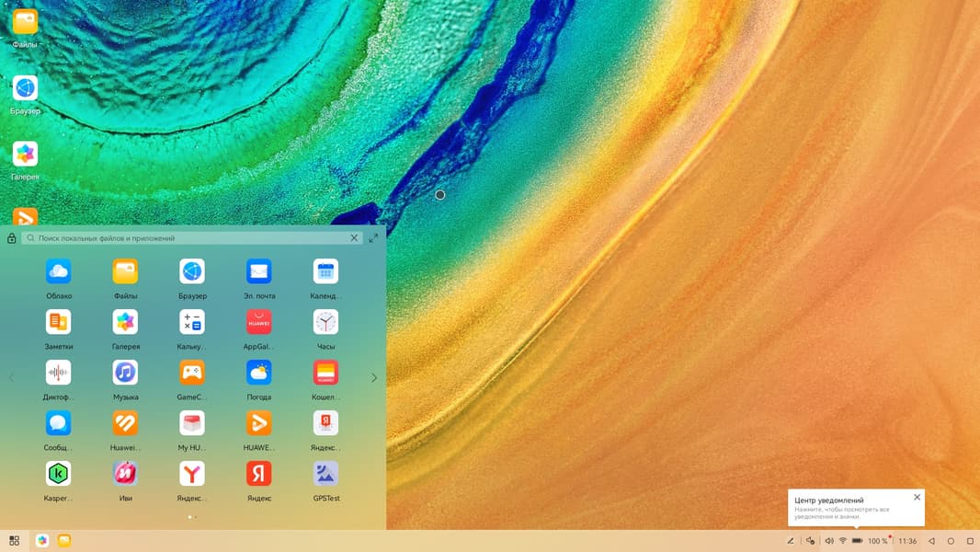This screenshot has height=552, width=980.
Task: Open the Файлы shortcut on the desktop
Action: tap(25, 22)
